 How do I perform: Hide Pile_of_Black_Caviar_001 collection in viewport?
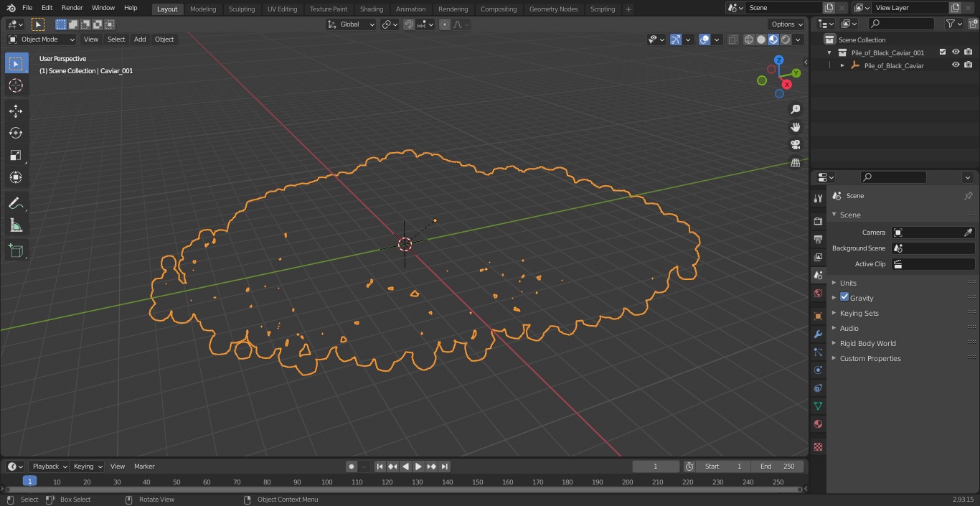tap(956, 52)
